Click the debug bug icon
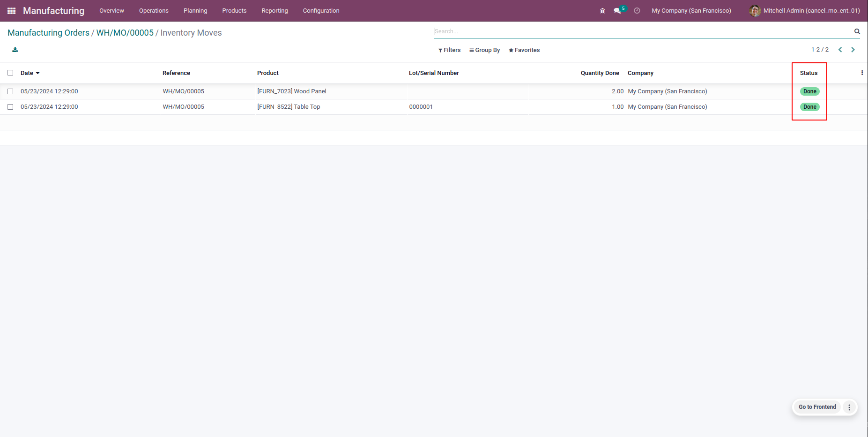This screenshot has height=437, width=868. tap(602, 11)
